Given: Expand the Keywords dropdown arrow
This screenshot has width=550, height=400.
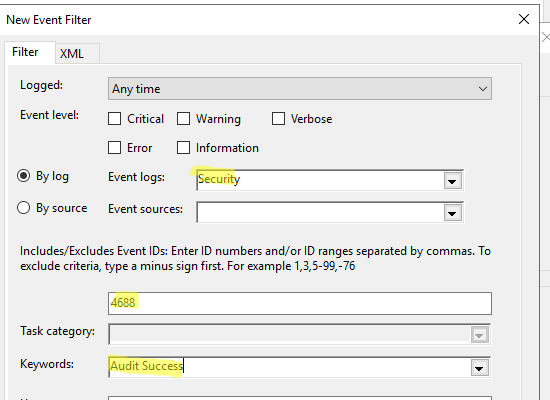Looking at the screenshot, I should (479, 368).
